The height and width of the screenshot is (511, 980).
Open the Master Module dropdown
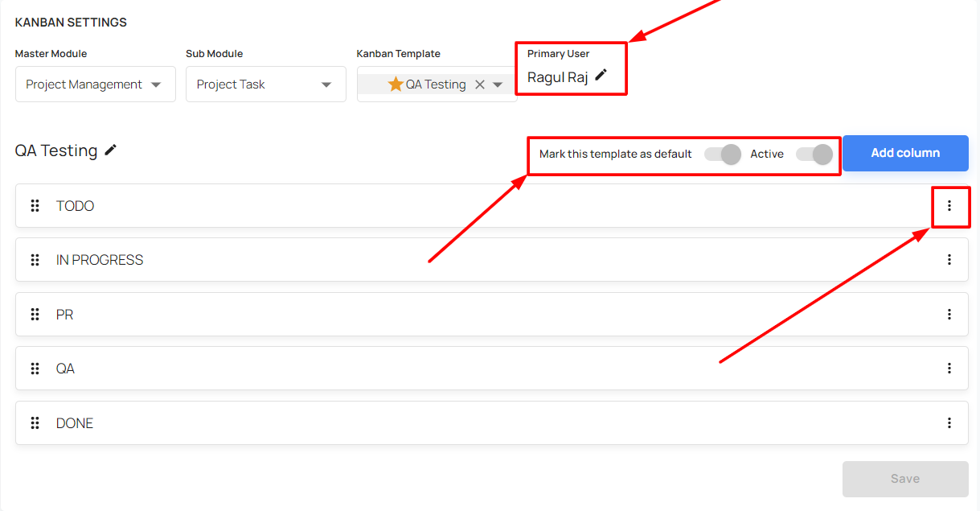pos(96,84)
